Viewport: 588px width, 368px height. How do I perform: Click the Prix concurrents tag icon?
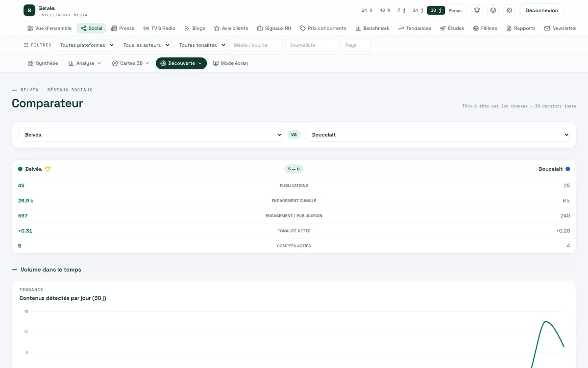(x=303, y=28)
